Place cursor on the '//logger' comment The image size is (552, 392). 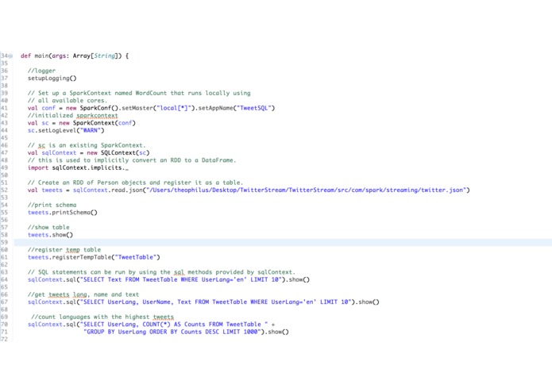(41, 71)
